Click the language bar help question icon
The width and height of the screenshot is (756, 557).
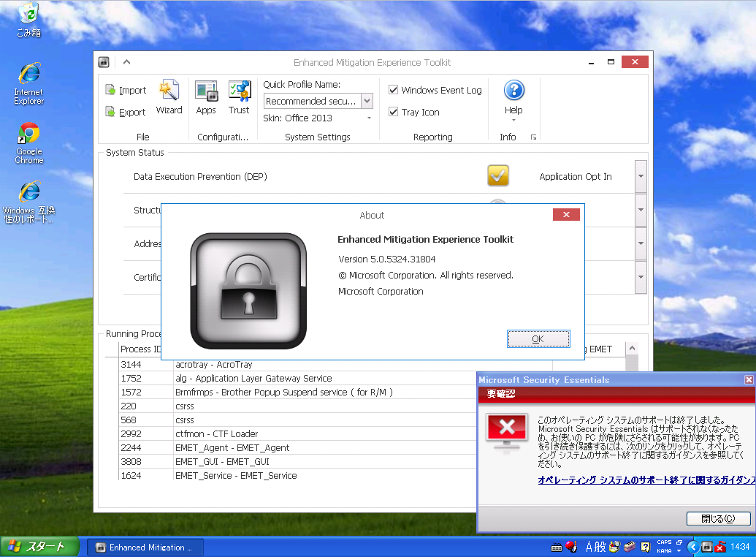645,547
